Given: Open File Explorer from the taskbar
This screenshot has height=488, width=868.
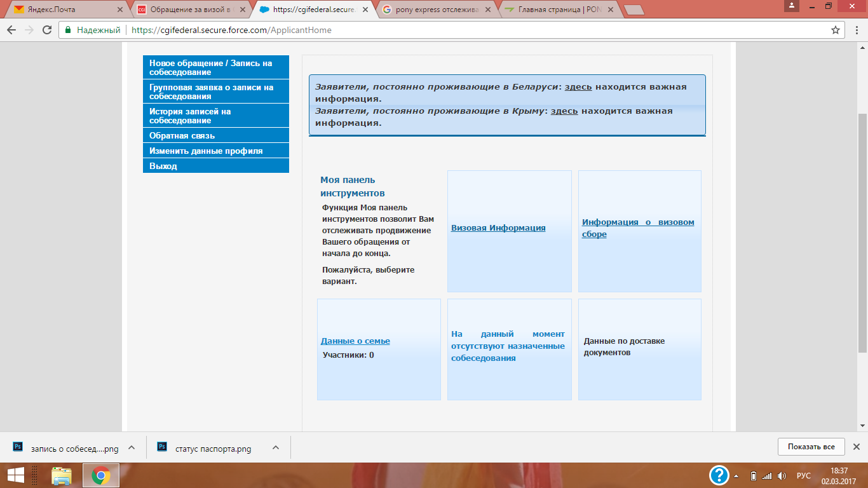Looking at the screenshot, I should (x=62, y=475).
